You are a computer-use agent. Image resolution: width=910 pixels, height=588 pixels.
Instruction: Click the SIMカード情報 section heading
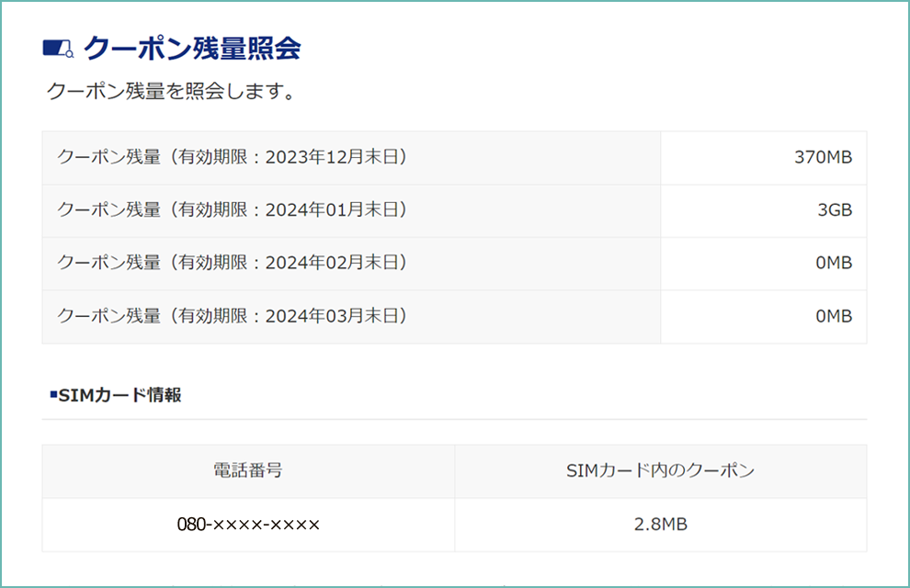tap(116, 395)
